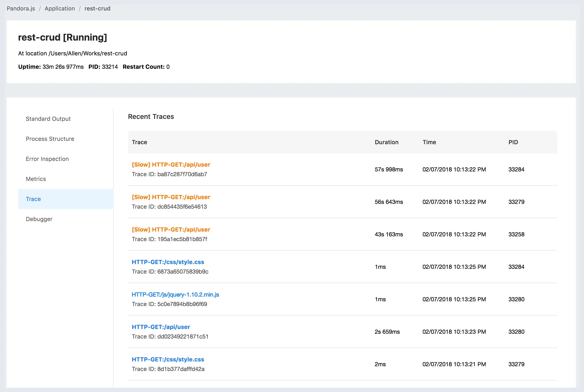584x392 pixels.
Task: Open the style.css trace with 1ms duration
Action: [x=168, y=262]
